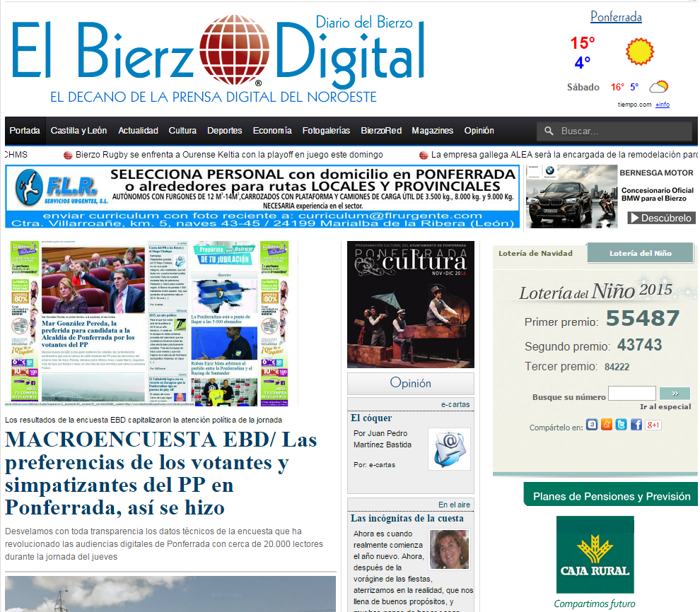Open the Ponferrada es cultura poster
The height and width of the screenshot is (612, 700).
pos(411,305)
